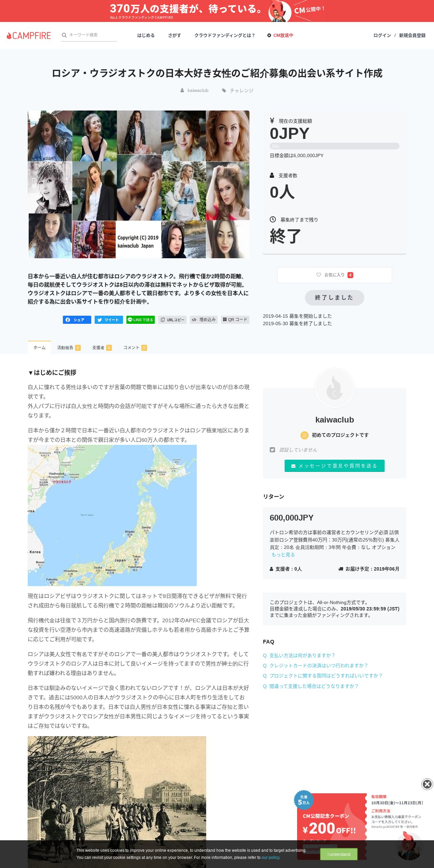Open the はじめる menu item
Image resolution: width=434 pixels, height=868 pixels.
click(x=146, y=35)
